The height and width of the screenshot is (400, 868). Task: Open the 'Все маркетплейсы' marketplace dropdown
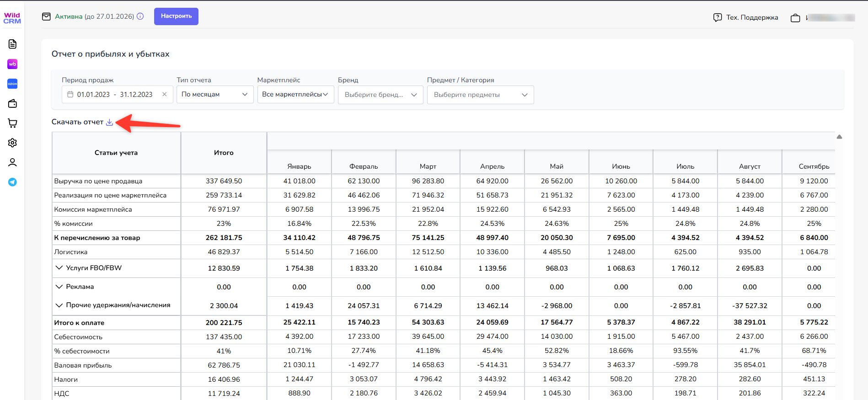295,95
